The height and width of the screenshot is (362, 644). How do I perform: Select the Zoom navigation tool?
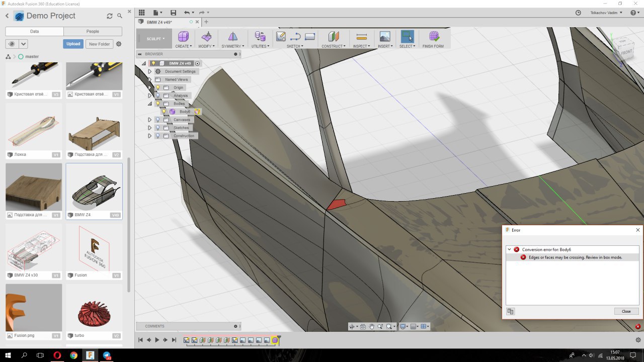[380, 326]
